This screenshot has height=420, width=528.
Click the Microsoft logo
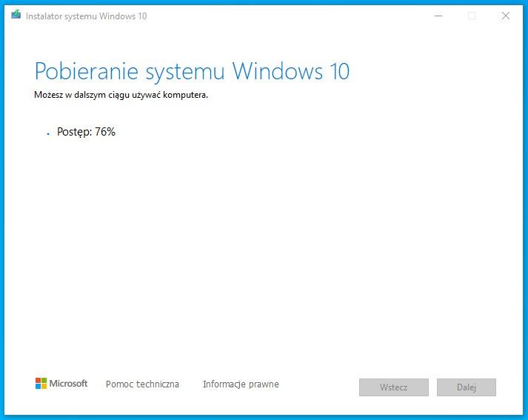[61, 383]
